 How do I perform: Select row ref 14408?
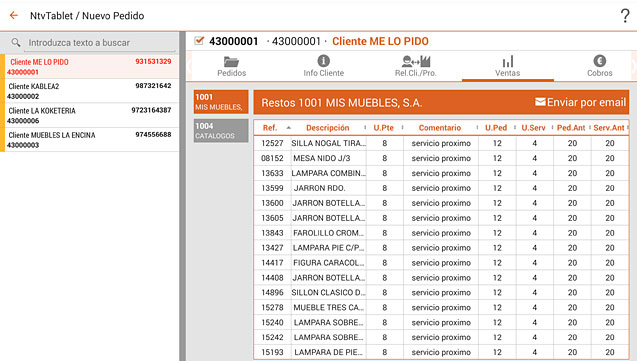pos(441,278)
